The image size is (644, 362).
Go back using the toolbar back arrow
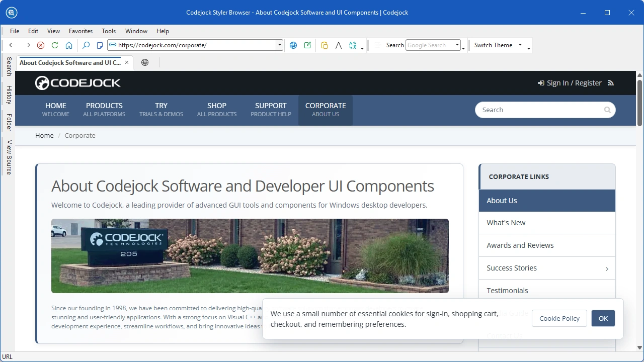pos(13,45)
